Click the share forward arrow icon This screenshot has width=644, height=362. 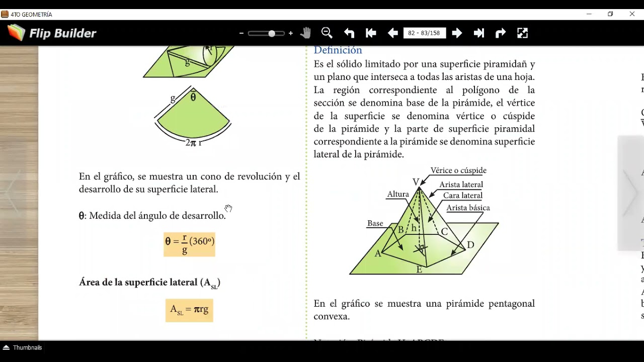pos(501,33)
